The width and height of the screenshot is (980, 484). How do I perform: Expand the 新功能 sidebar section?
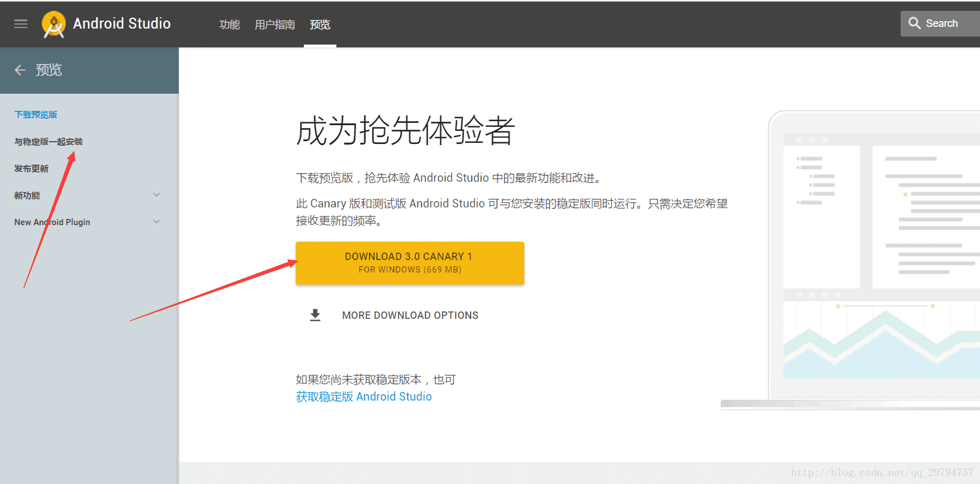click(x=156, y=195)
